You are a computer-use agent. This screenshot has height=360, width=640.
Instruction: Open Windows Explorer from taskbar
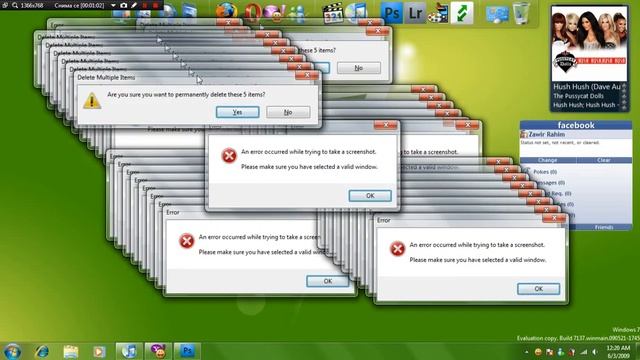[x=71, y=351]
